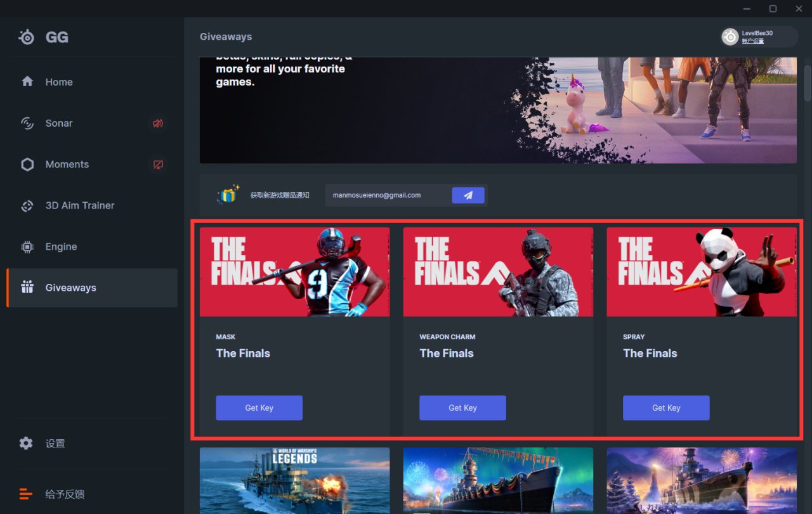Viewport: 812px width, 514px height.
Task: Click the LevelBee30 account avatar icon
Action: pos(731,37)
